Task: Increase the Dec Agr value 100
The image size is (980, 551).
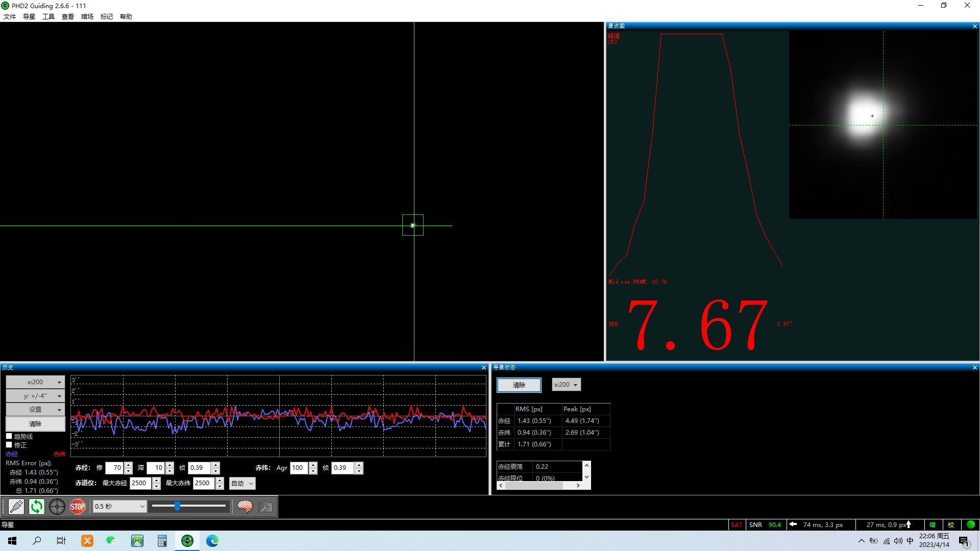Action: [x=313, y=465]
